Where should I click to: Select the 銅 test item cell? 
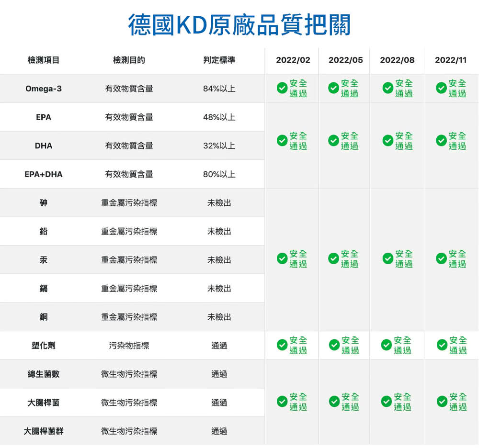point(44,317)
